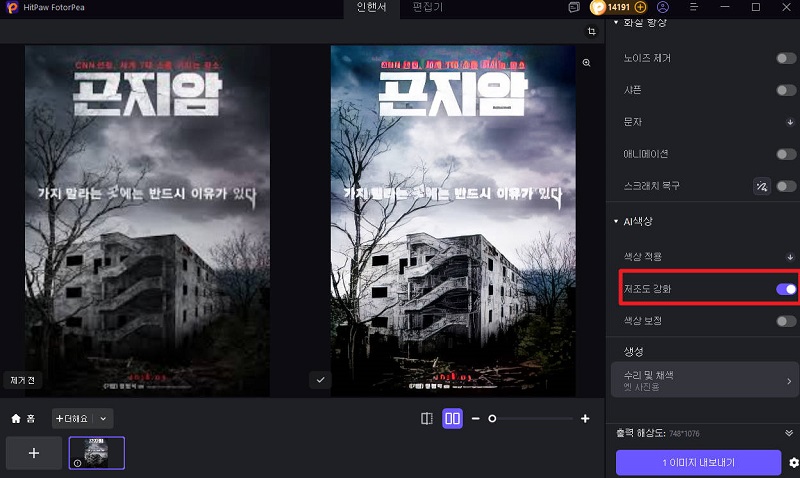Enable the 애니메이션 toggle
The width and height of the screenshot is (800, 478).
786,154
